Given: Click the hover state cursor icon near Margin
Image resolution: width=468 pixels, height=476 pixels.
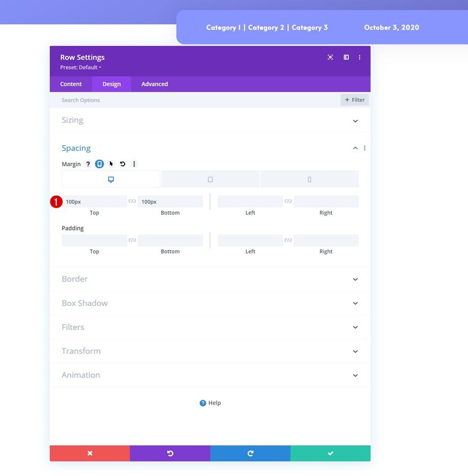Looking at the screenshot, I should (111, 164).
